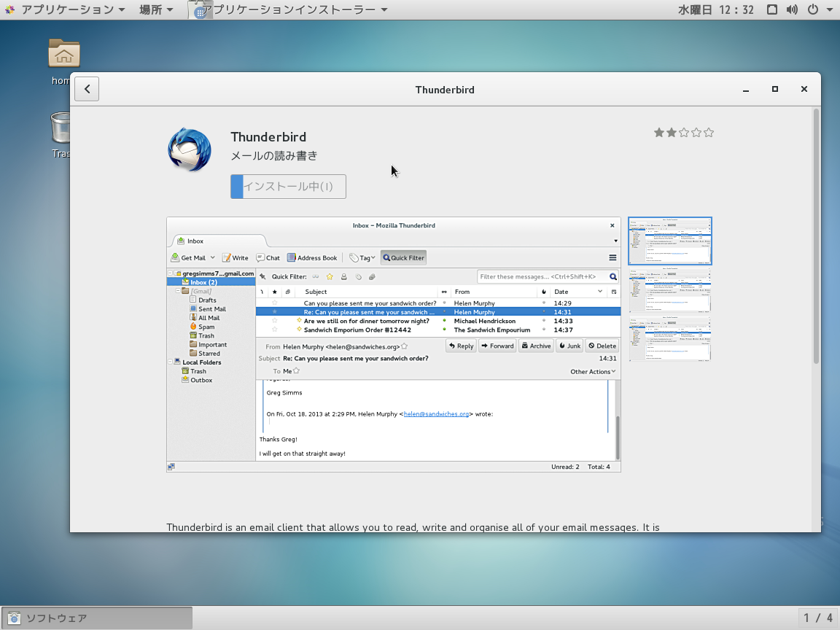The image size is (840, 630).
Task: Click the Thunderbird application logo
Action: [x=190, y=150]
